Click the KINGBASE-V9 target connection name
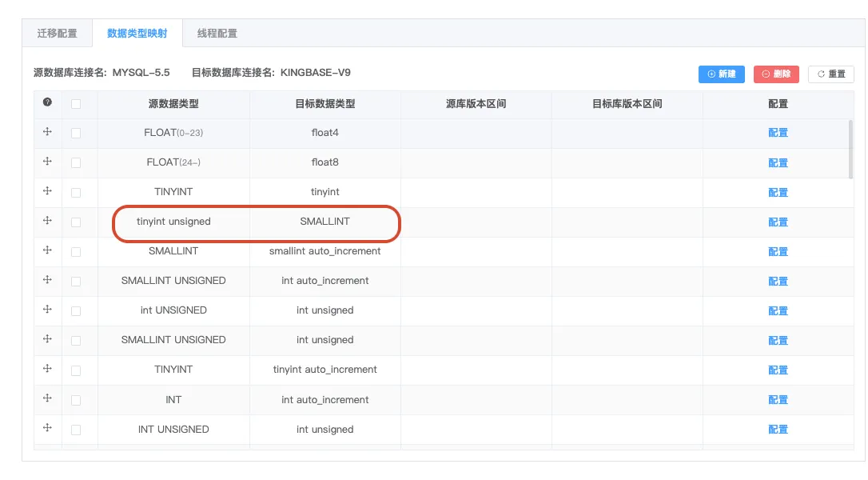This screenshot has width=868, height=480. 316,73
